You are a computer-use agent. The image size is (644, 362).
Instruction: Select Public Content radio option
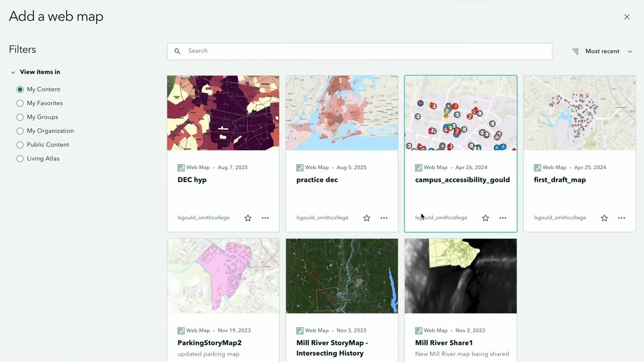[20, 145]
